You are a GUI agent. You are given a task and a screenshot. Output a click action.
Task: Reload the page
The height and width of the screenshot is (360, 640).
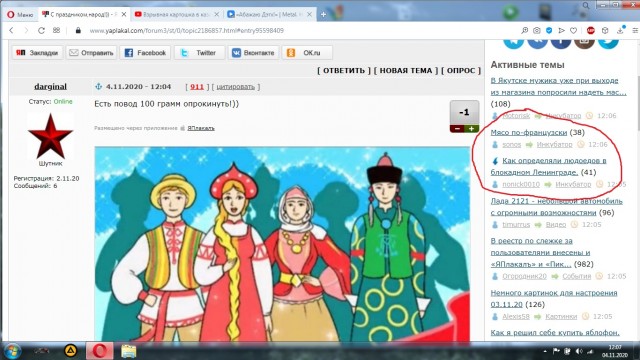(41, 30)
